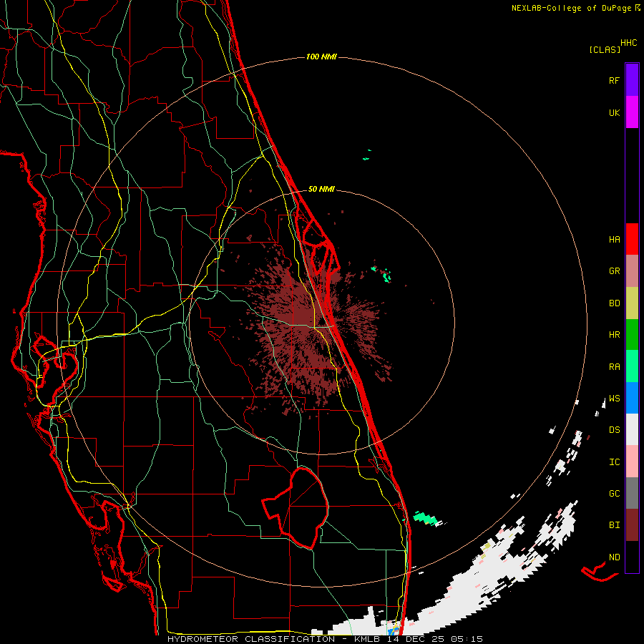The height and width of the screenshot is (644, 644).
Task: Click the purple RF legend color swatch
Action: 632,80
